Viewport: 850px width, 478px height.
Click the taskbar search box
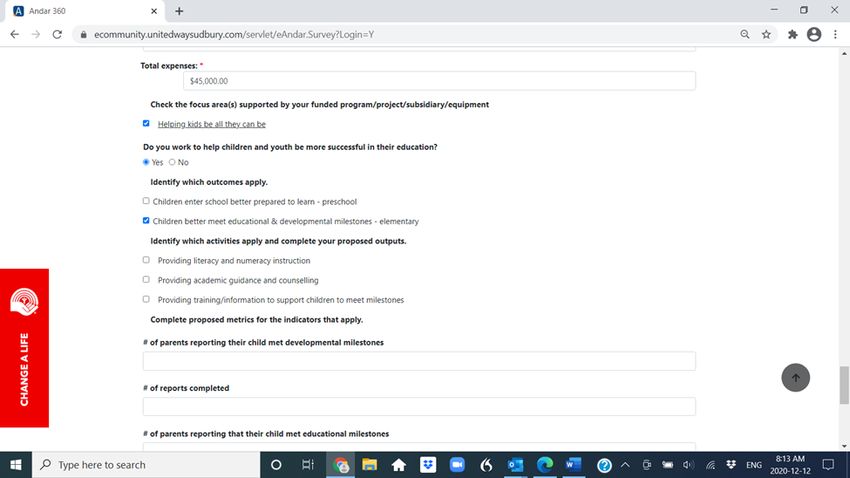click(146, 464)
